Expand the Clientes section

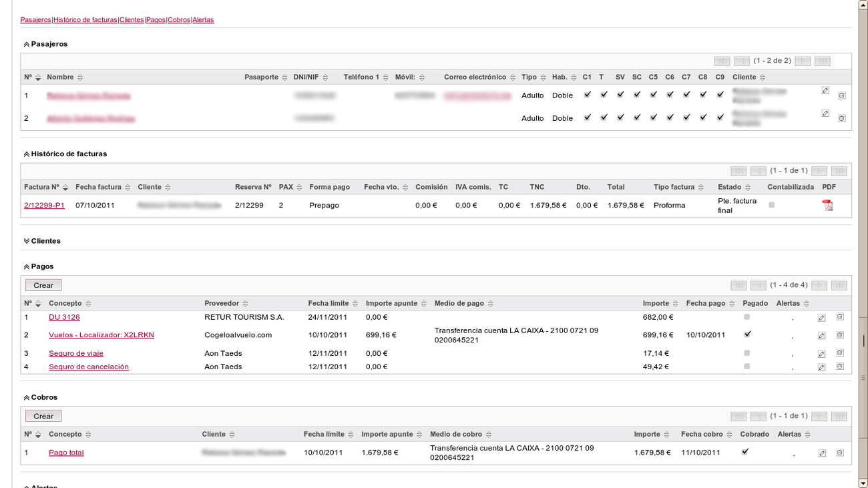click(25, 240)
